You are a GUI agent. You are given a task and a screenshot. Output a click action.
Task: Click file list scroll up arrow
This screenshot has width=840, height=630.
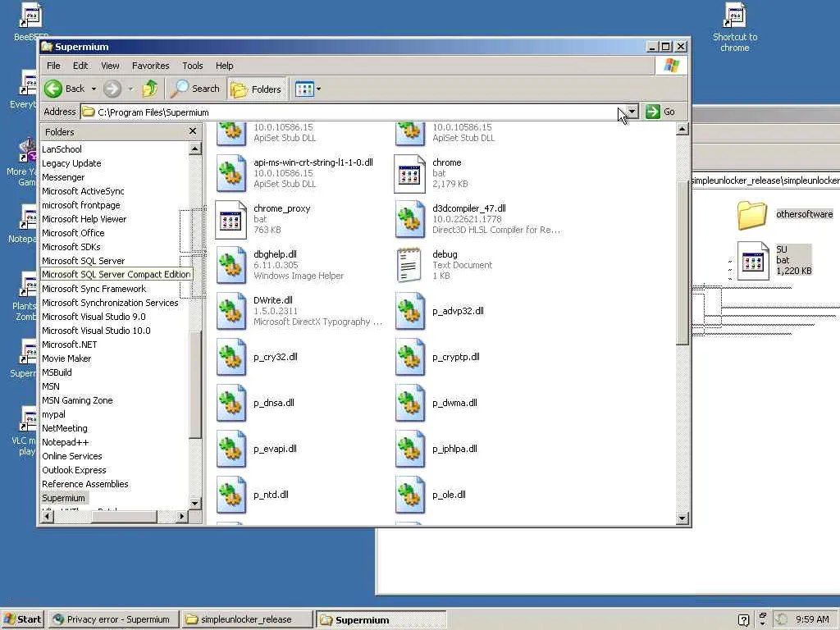coord(682,129)
